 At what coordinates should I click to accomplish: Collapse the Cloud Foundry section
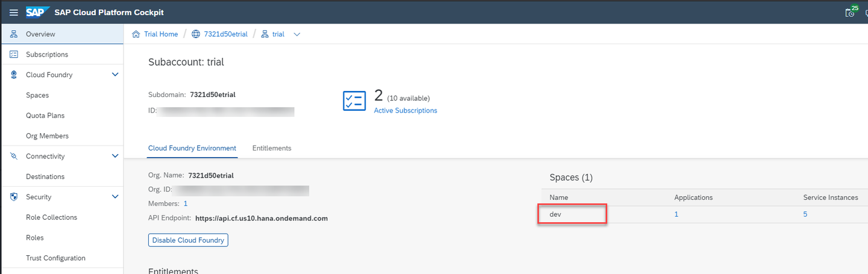(116, 75)
